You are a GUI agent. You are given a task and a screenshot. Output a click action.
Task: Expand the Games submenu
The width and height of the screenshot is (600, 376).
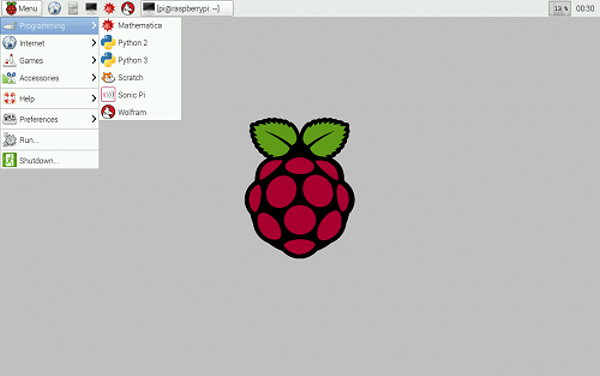(x=49, y=60)
